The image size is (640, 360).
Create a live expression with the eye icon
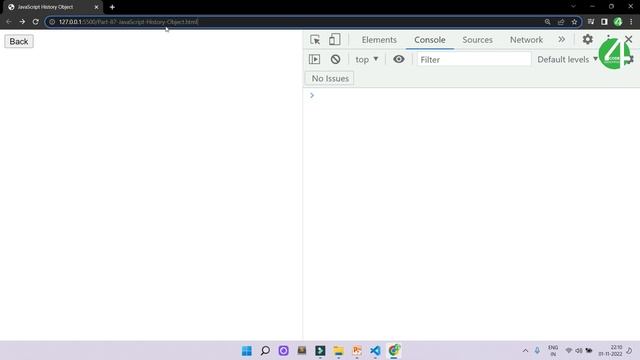tap(398, 59)
